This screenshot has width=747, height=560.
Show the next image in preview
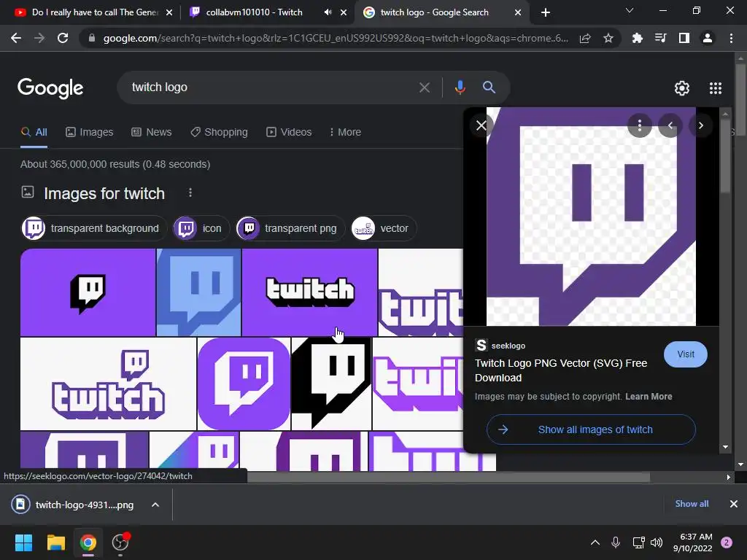coord(701,125)
